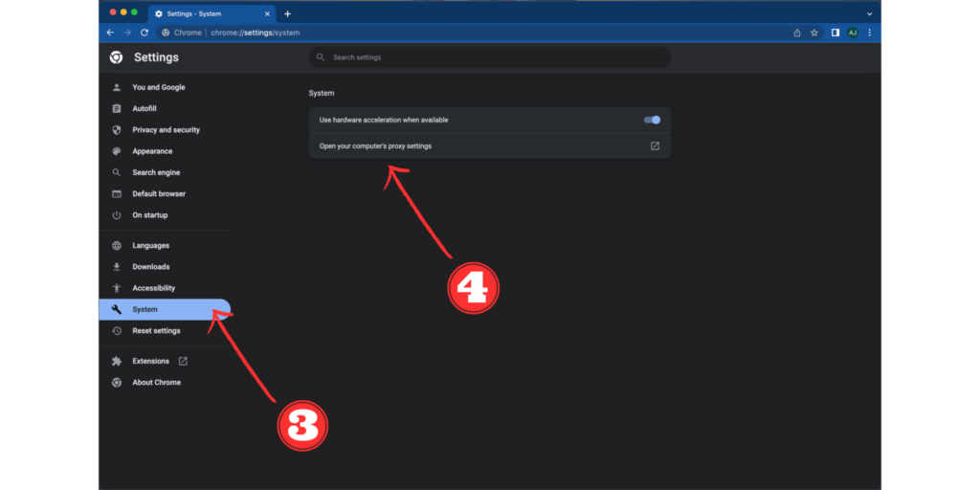Open the Chrome three-dot menu
Screen dimensions: 980x490
pos(869,33)
